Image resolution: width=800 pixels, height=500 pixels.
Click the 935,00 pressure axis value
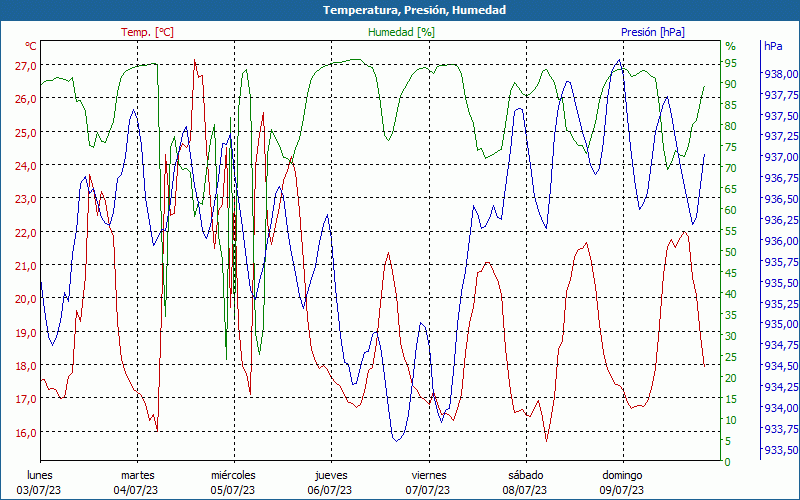coord(780,324)
